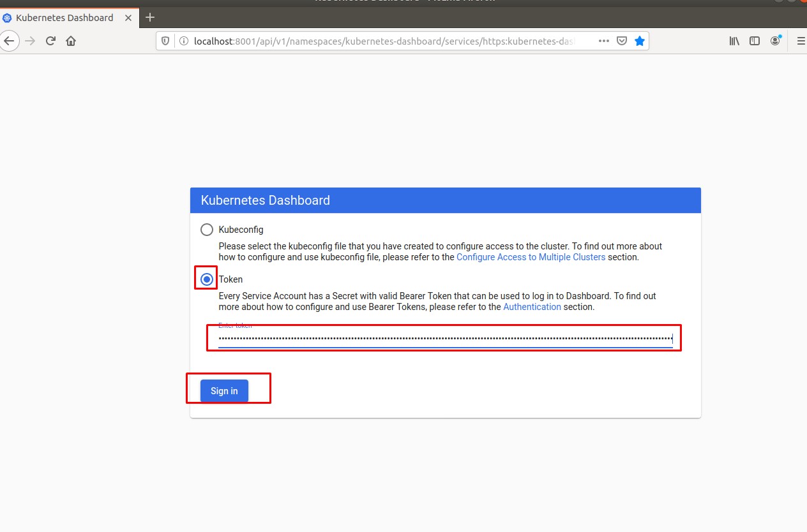807x532 pixels.
Task: Open a new tab with plus button
Action: (151, 17)
